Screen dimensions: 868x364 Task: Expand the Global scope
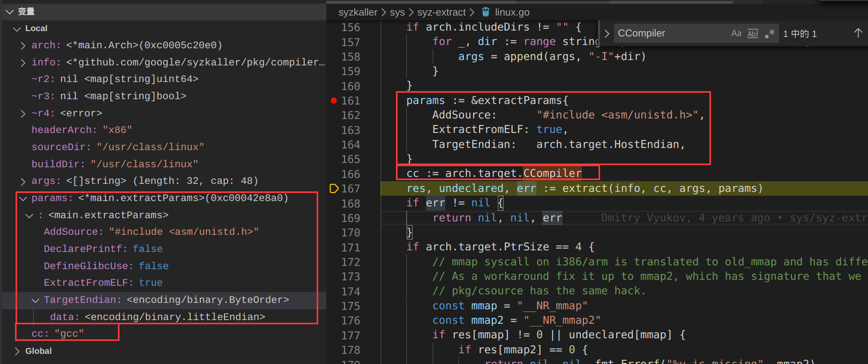(17, 351)
